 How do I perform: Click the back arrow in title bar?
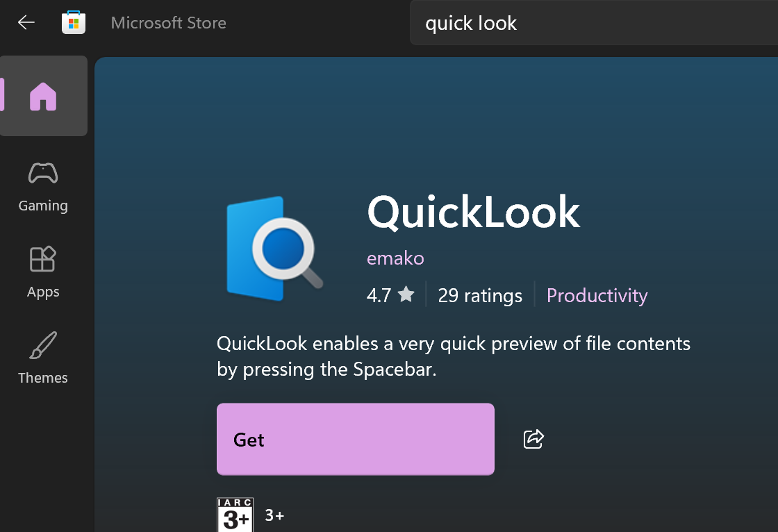click(x=26, y=22)
